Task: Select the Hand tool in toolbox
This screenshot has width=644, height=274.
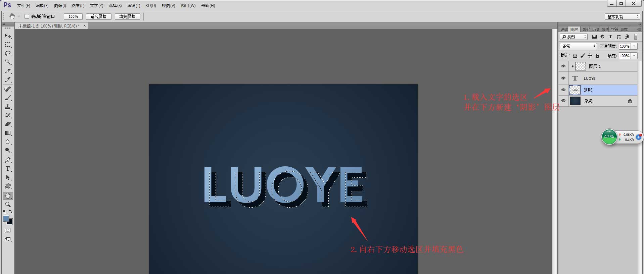Action: (x=8, y=196)
